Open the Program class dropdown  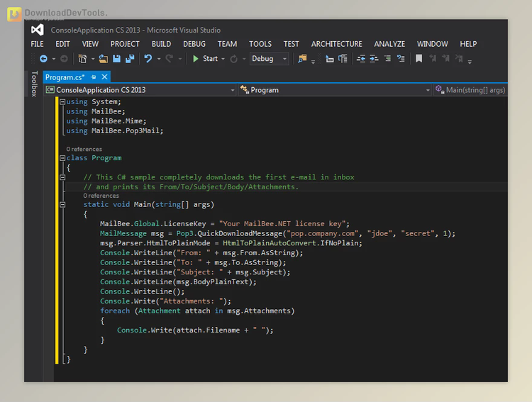pos(335,90)
